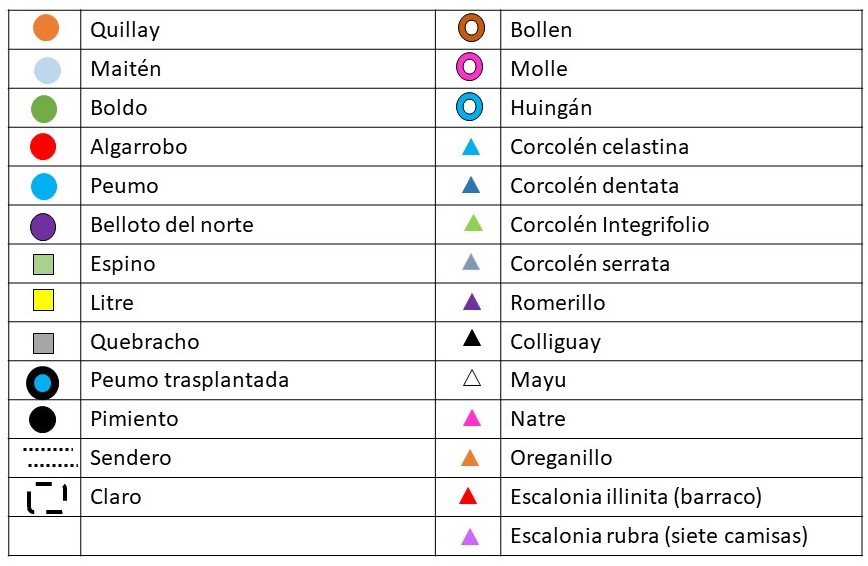This screenshot has width=868, height=566.
Task: Select the light green Corcolén Integrifolio triangle
Action: coord(473,223)
